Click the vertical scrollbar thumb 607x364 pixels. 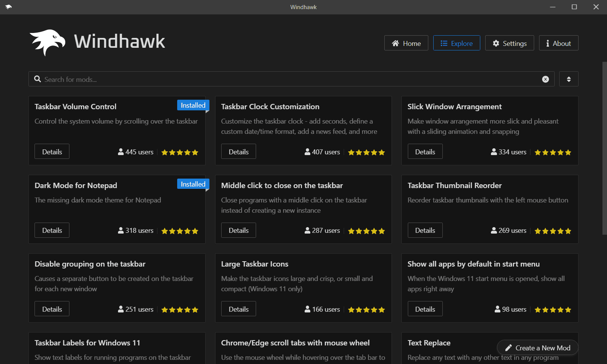604,148
